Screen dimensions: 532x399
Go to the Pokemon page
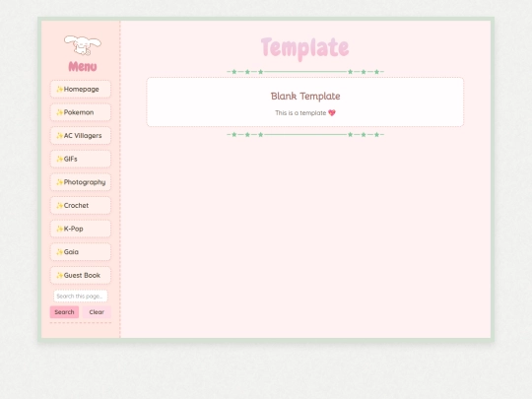[x=81, y=112]
